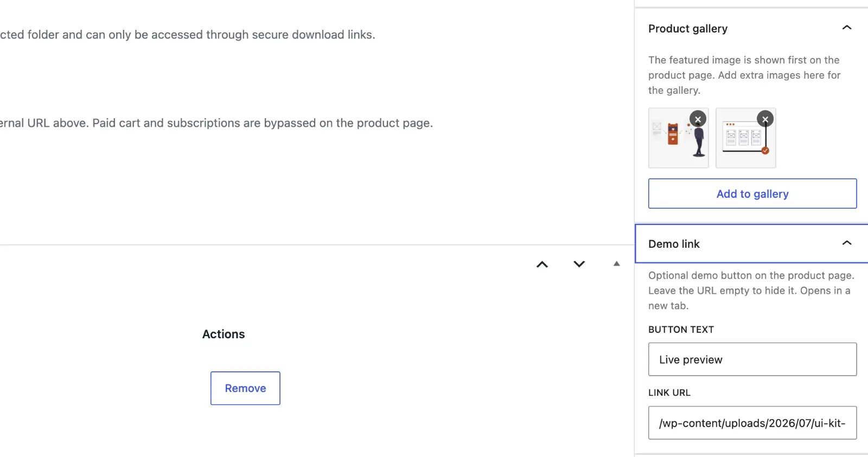Toggle the meta box with the triangle arrow

(616, 264)
